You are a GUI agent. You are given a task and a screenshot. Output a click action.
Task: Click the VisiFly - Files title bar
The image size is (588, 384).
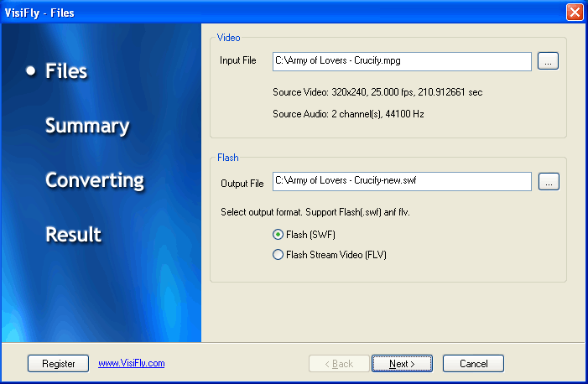pyautogui.click(x=281, y=13)
